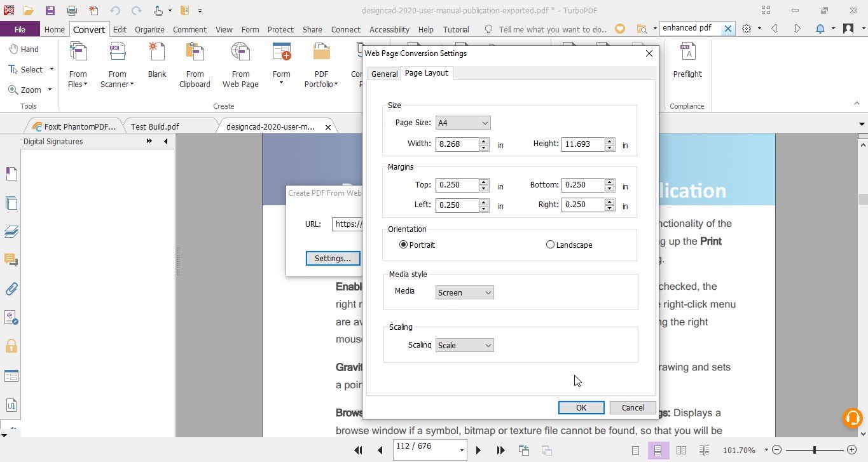The image size is (868, 462).
Task: Create a Blank PDF
Action: coord(157,62)
